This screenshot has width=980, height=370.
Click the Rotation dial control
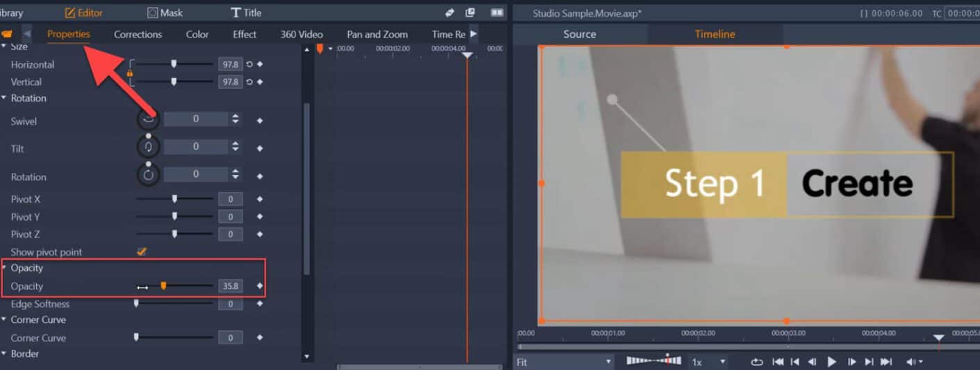point(148,175)
